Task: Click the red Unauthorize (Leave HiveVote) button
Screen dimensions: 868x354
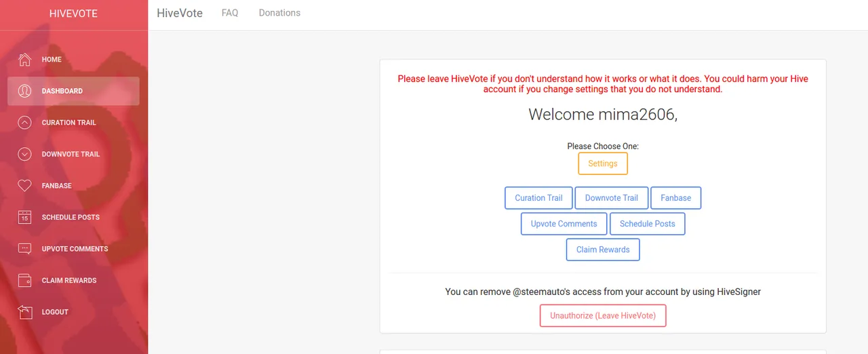Action: [603, 316]
